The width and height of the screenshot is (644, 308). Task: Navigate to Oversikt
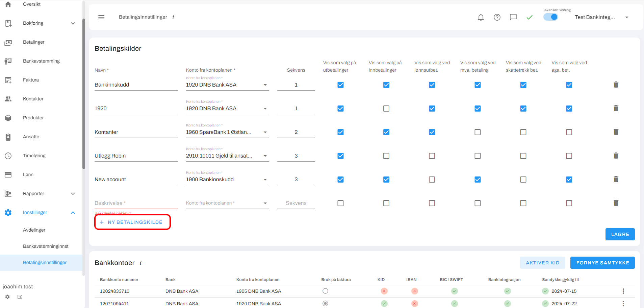point(32,4)
